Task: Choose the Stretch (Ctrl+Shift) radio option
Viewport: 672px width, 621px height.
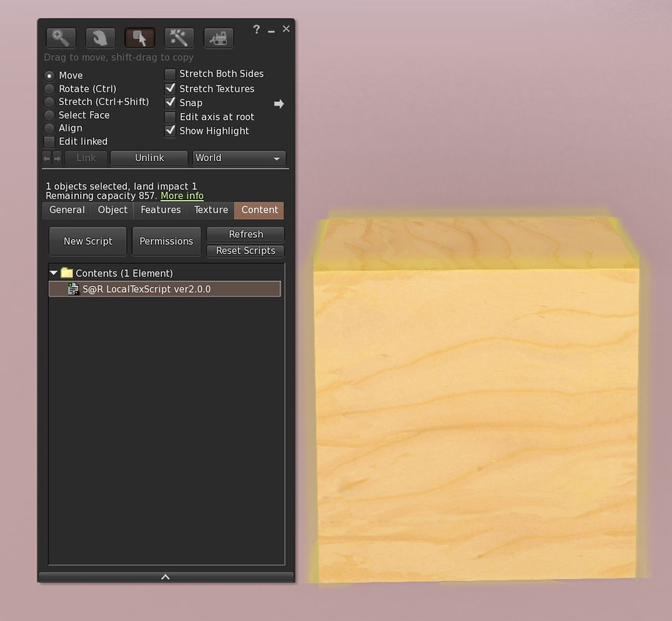Action: click(49, 102)
